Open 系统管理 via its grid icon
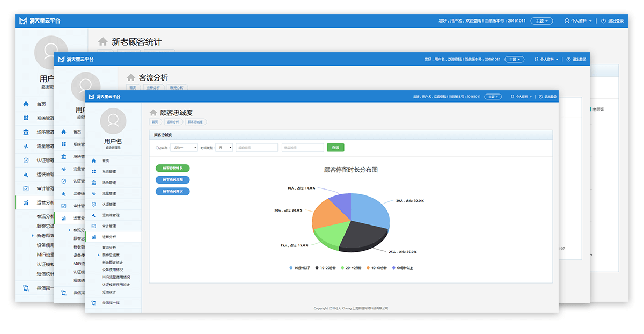 (94, 172)
